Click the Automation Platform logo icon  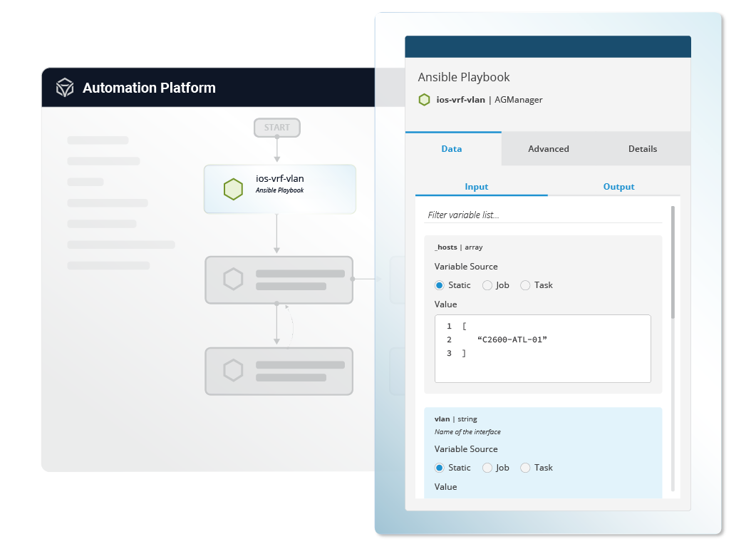tap(66, 88)
